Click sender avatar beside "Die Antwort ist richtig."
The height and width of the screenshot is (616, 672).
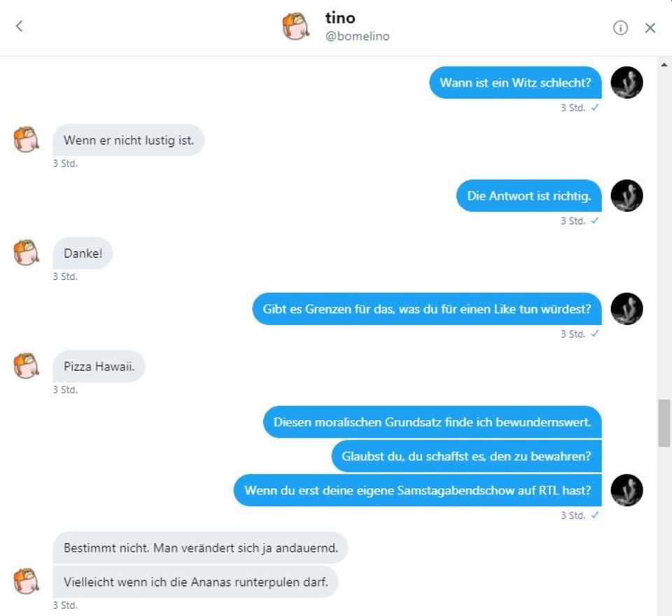[626, 196]
